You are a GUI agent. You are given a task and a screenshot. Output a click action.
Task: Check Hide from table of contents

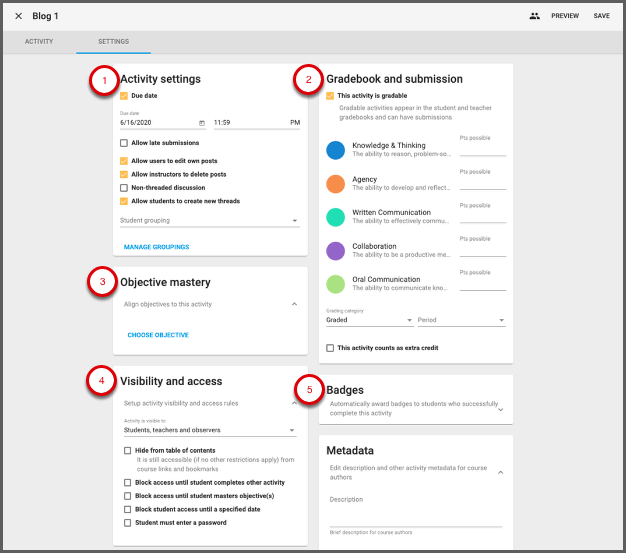[127, 451]
